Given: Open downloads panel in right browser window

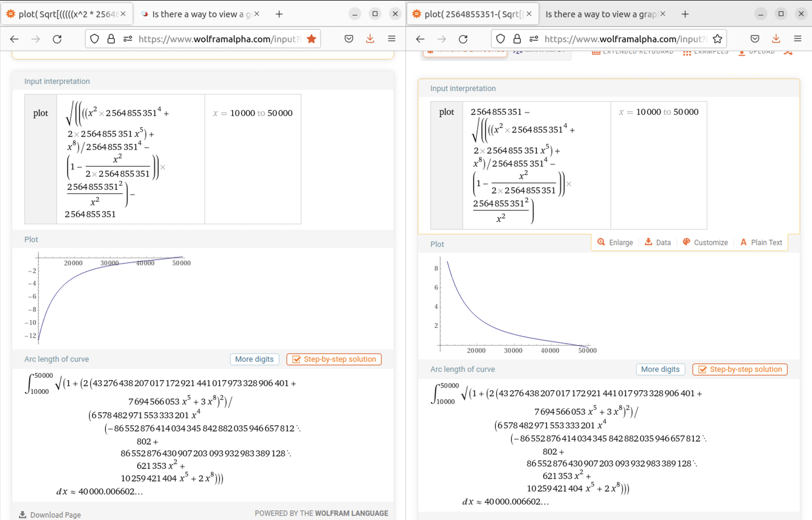Looking at the screenshot, I should [x=776, y=39].
